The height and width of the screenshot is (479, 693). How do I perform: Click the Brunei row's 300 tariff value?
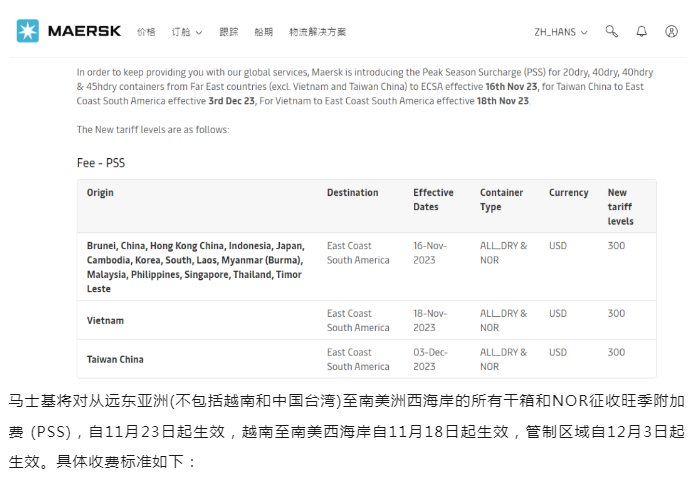(x=616, y=246)
